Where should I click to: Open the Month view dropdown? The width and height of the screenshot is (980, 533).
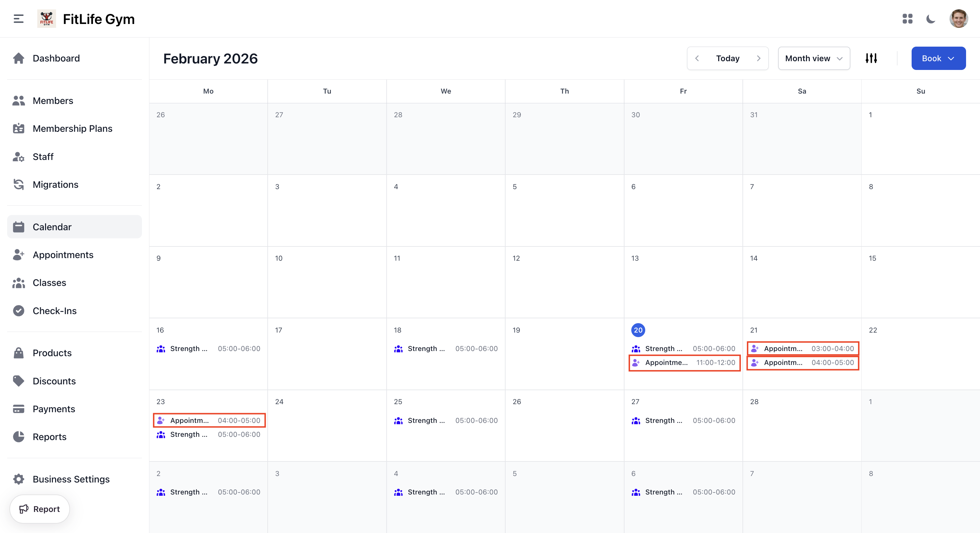[x=813, y=58]
